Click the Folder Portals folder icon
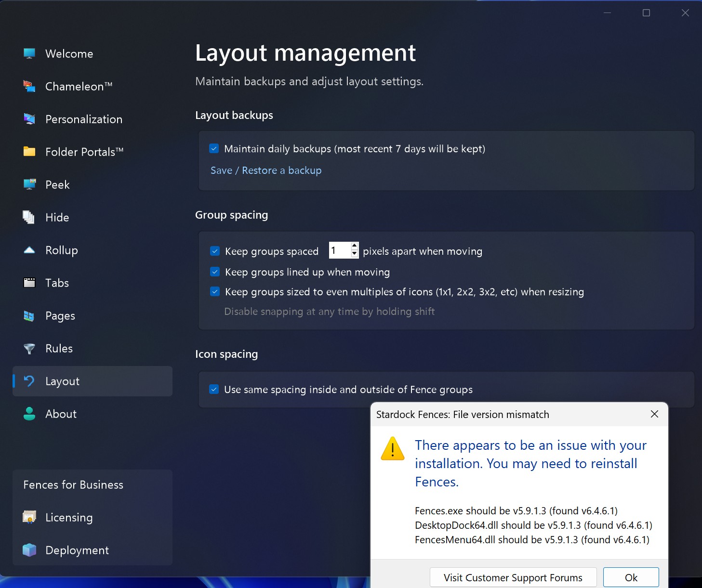Viewport: 702px width, 588px height. pyautogui.click(x=29, y=152)
